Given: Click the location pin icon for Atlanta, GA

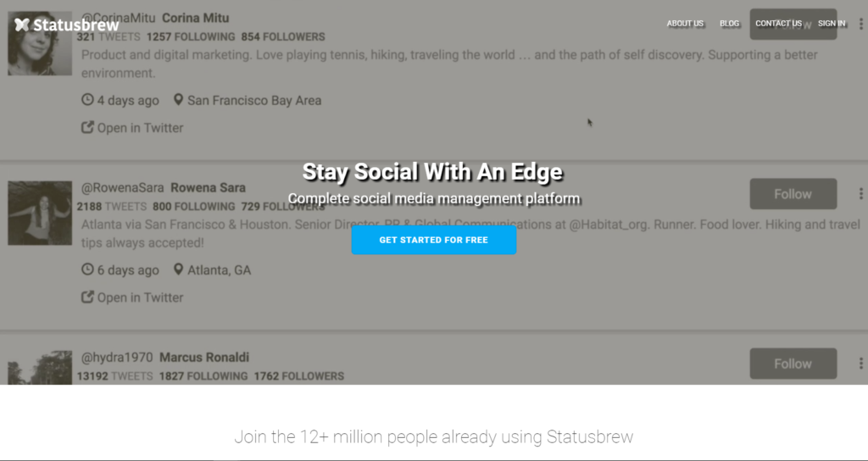Looking at the screenshot, I should tap(178, 269).
